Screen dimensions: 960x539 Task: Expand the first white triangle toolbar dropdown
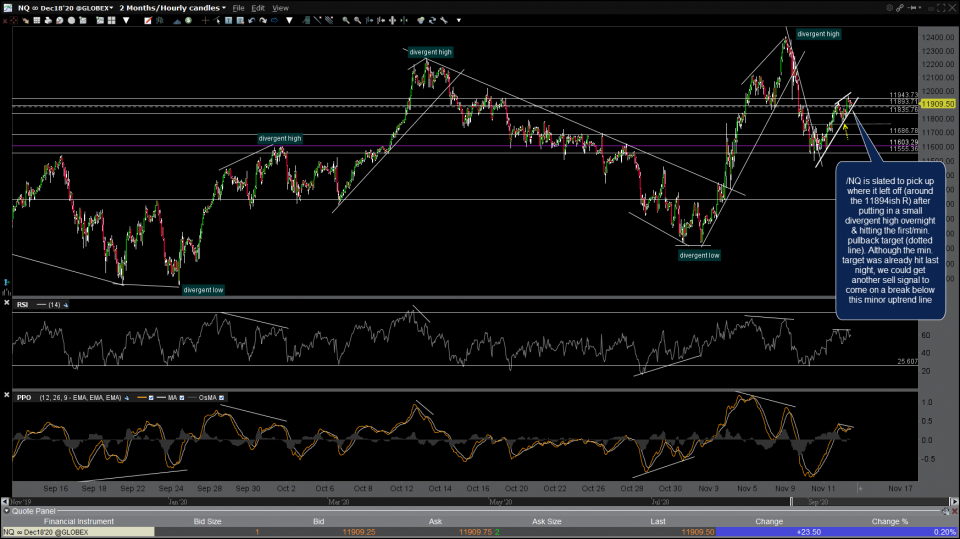[126, 20]
